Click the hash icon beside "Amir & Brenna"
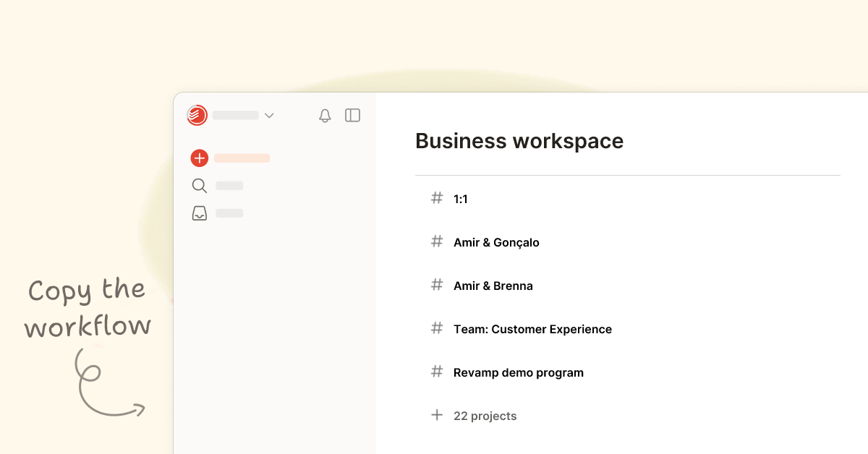This screenshot has height=454, width=868. (x=437, y=285)
